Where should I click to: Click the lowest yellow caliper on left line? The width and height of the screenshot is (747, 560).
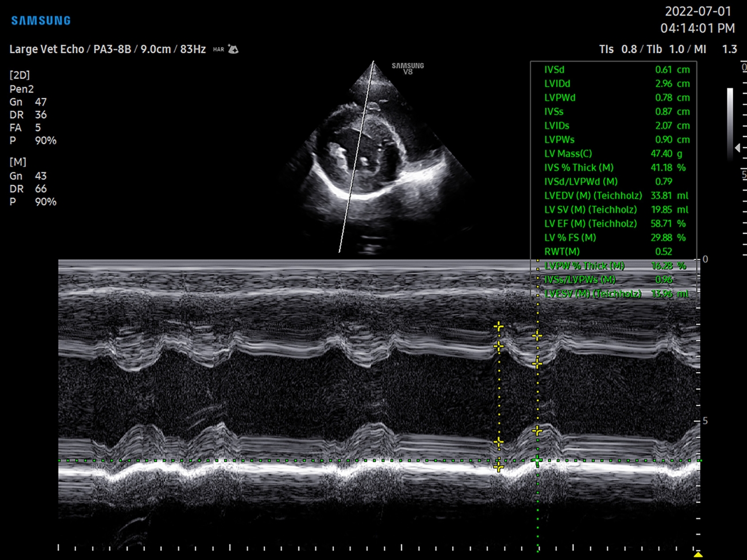coord(498,467)
